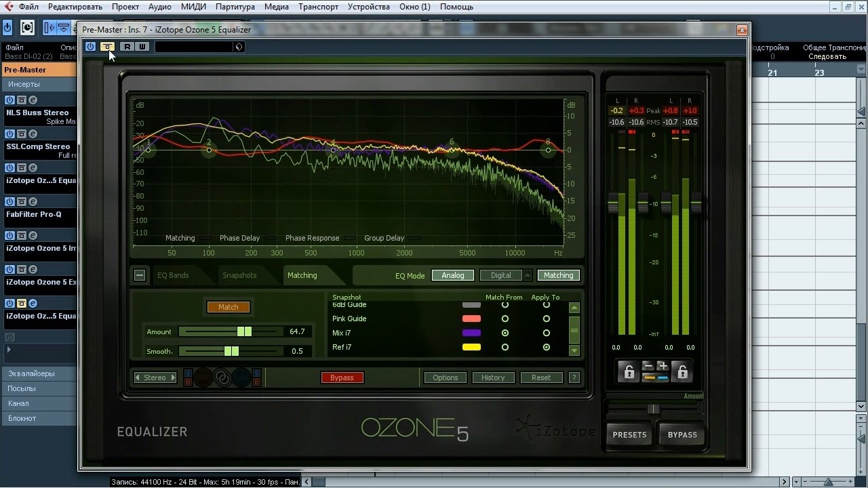Toggle left input gain lock icon
The image size is (868, 488).
coord(628,371)
